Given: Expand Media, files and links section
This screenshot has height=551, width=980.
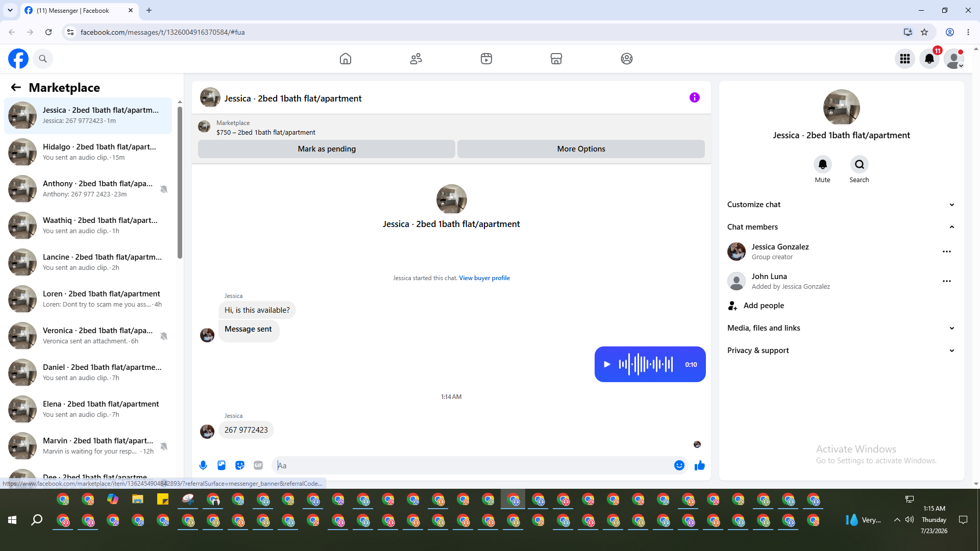Looking at the screenshot, I should click(841, 328).
